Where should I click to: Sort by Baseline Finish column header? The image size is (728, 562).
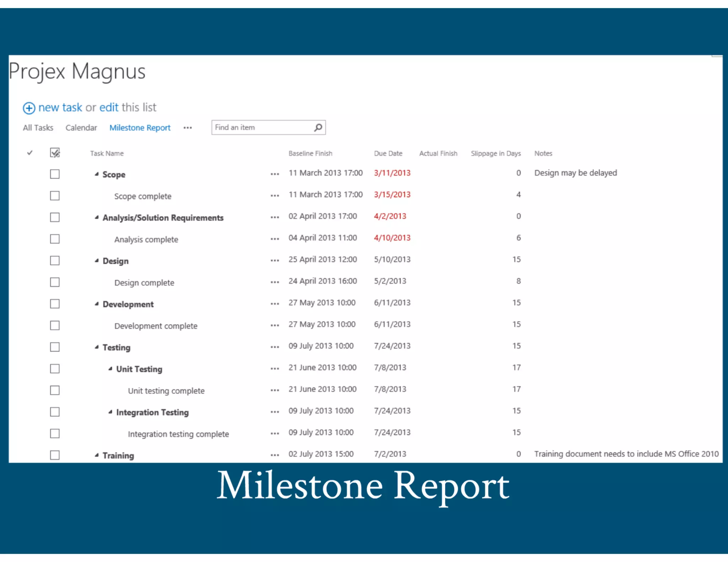click(310, 153)
